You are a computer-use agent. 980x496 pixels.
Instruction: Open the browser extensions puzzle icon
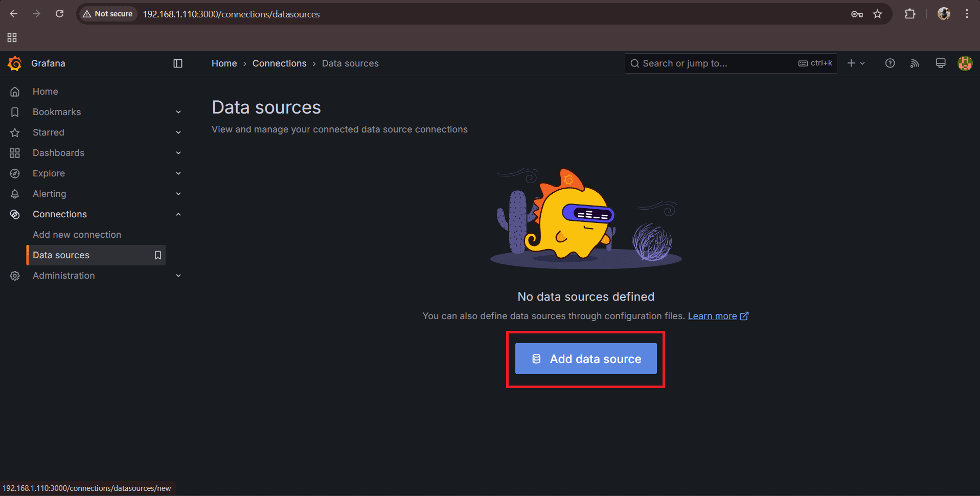tap(910, 14)
